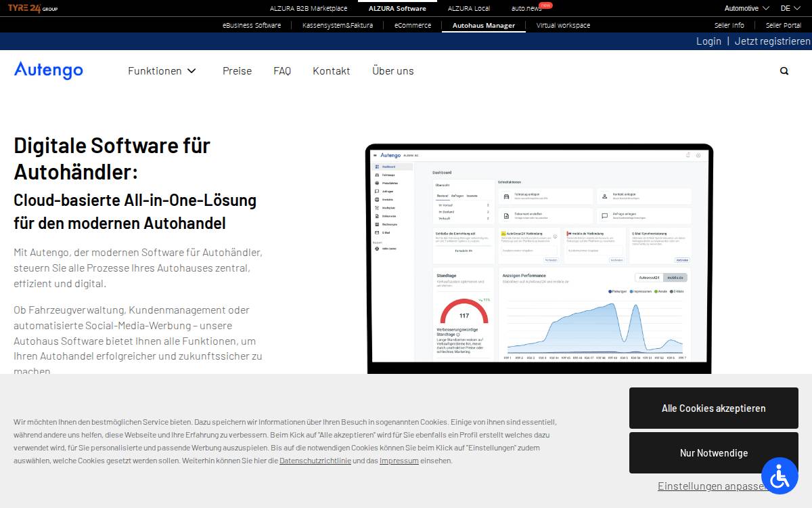This screenshot has height=508, width=812.
Task: Open the FAQ page
Action: (x=282, y=70)
